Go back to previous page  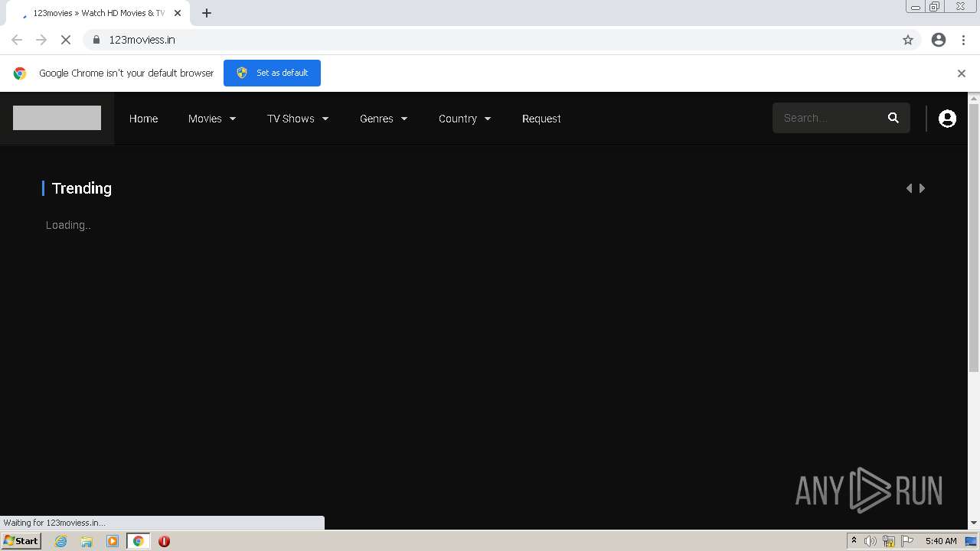[x=17, y=40]
